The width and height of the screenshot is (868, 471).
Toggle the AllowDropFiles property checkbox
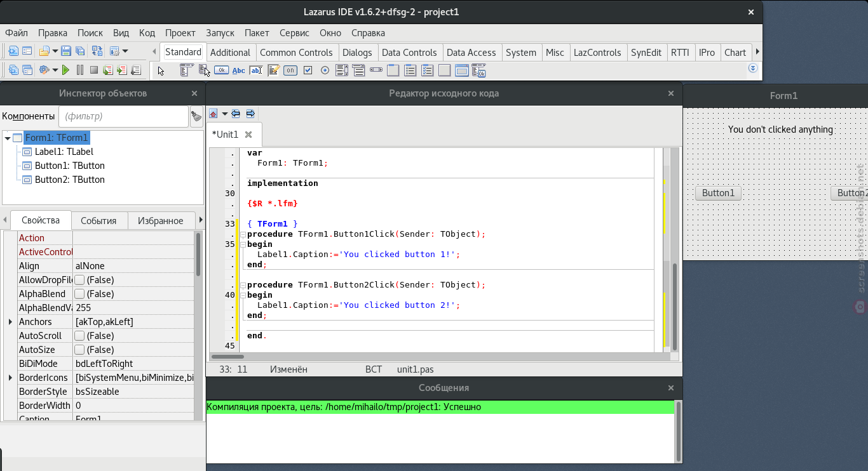coord(79,280)
